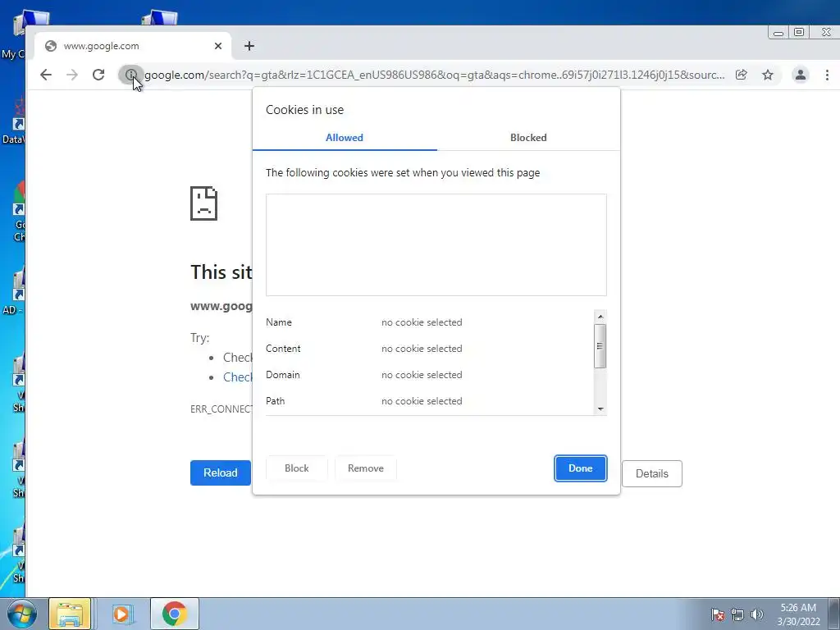The image size is (840, 630).
Task: Click the address bar URL text
Action: pos(435,75)
